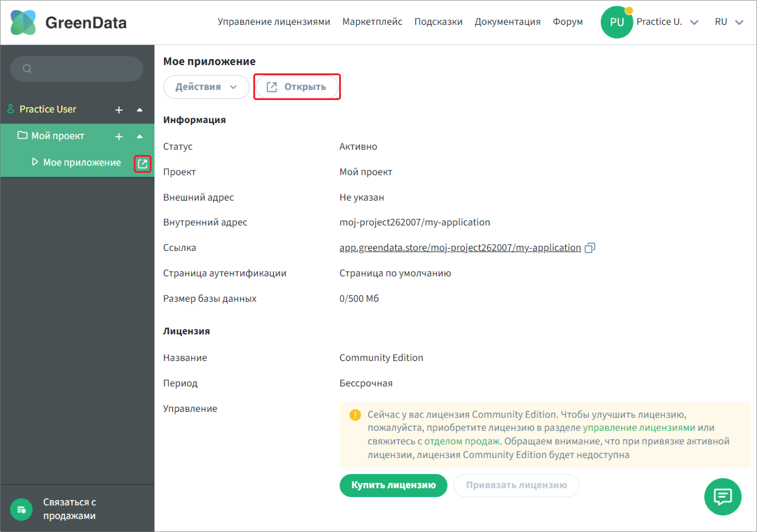Image resolution: width=757 pixels, height=532 pixels.
Task: Select Practice User in the tree
Action: tap(48, 109)
